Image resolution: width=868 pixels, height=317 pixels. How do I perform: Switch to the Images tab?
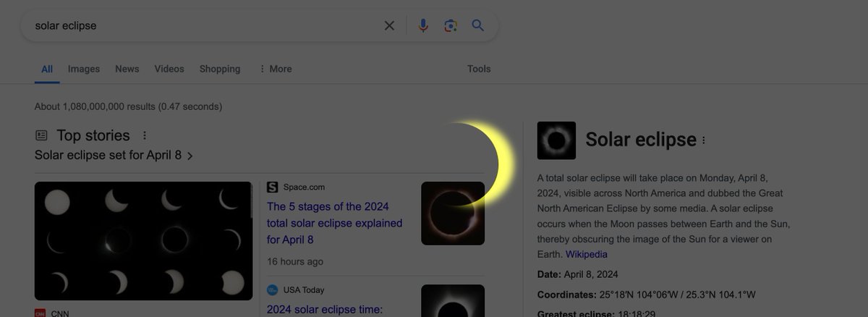pyautogui.click(x=84, y=69)
